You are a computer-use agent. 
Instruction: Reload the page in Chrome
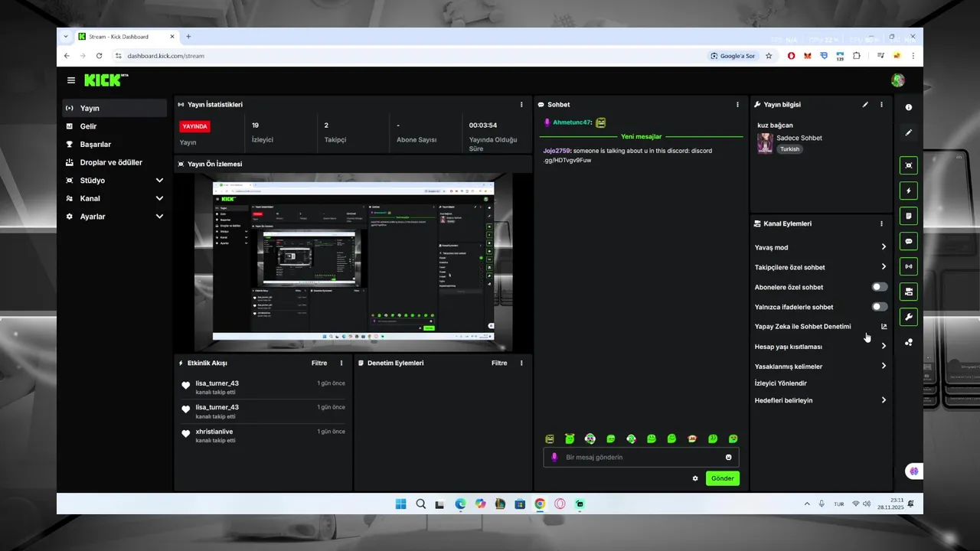(x=99, y=56)
